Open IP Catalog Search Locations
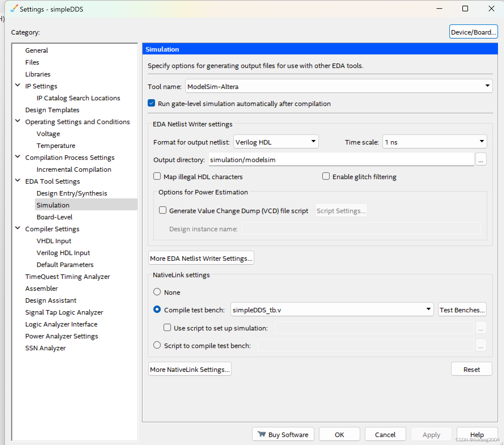 pos(78,98)
